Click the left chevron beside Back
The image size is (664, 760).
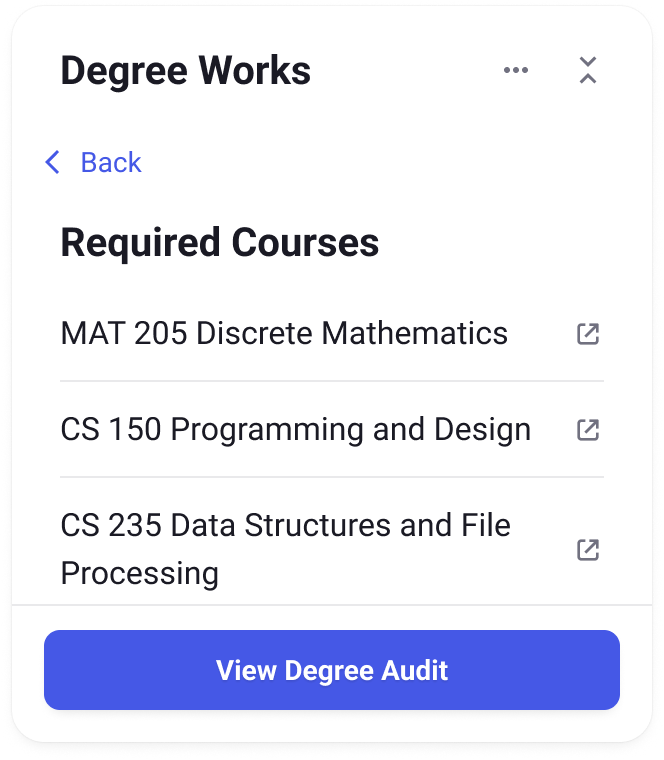click(52, 162)
